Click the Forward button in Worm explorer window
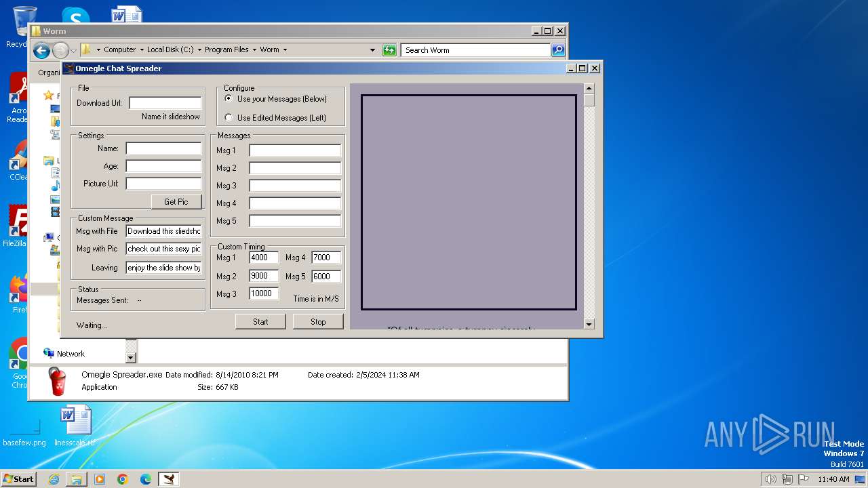 60,50
